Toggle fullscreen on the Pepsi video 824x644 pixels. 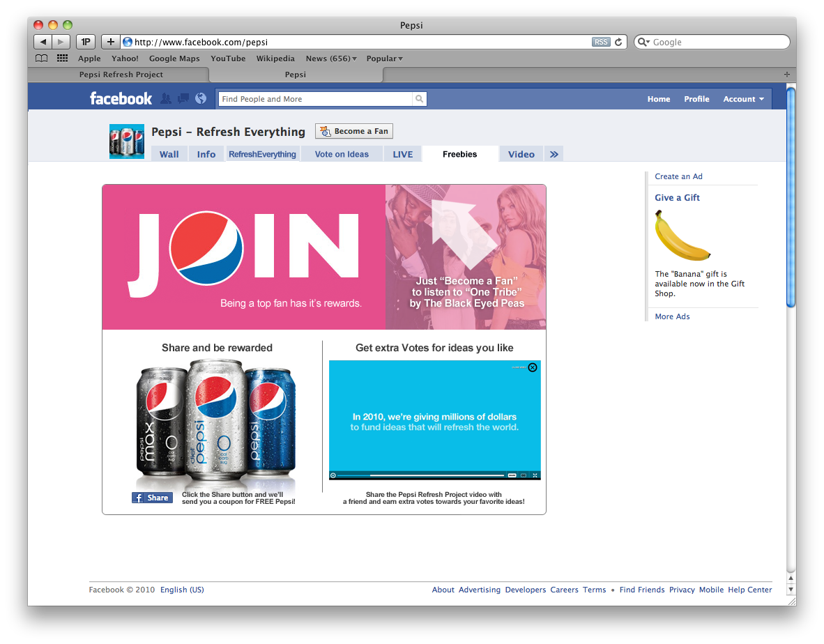point(535,475)
